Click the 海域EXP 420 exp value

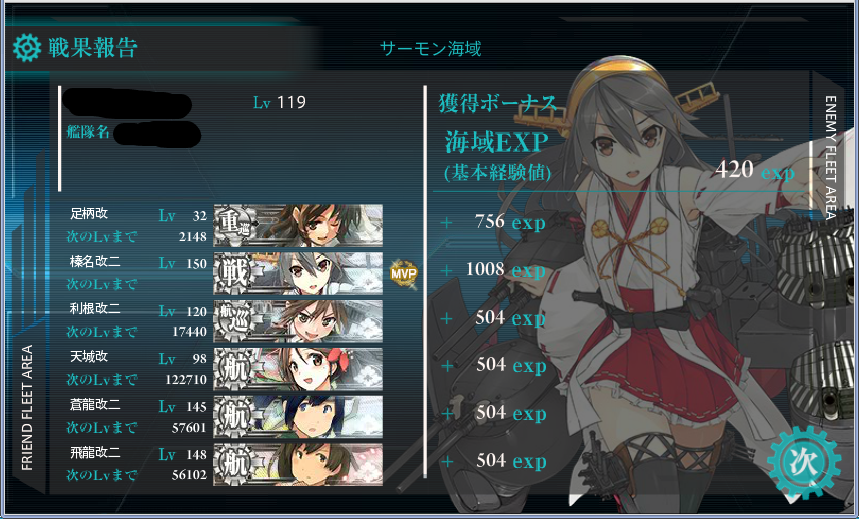(754, 170)
